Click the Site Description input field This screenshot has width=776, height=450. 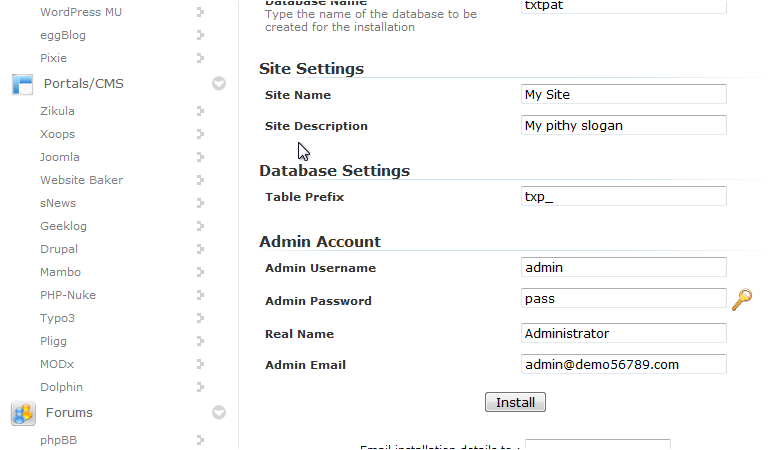[624, 125]
